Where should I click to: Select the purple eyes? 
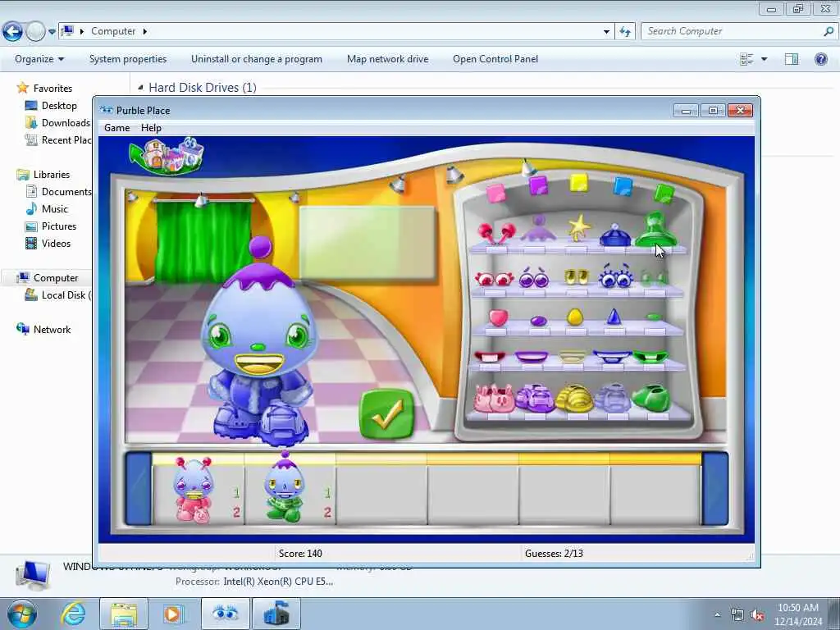(534, 277)
